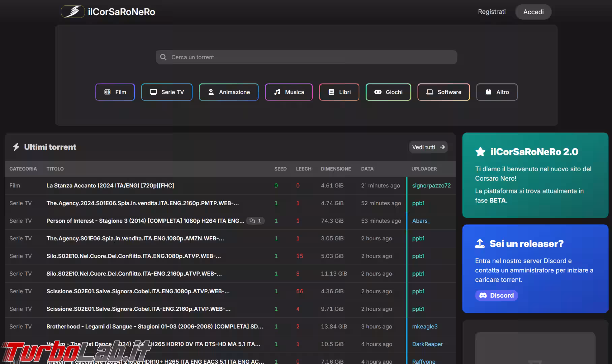Viewport: 612px width, 364px height.
Task: Open Brotherhood - Legami di Sangue torrent
Action: [155, 327]
